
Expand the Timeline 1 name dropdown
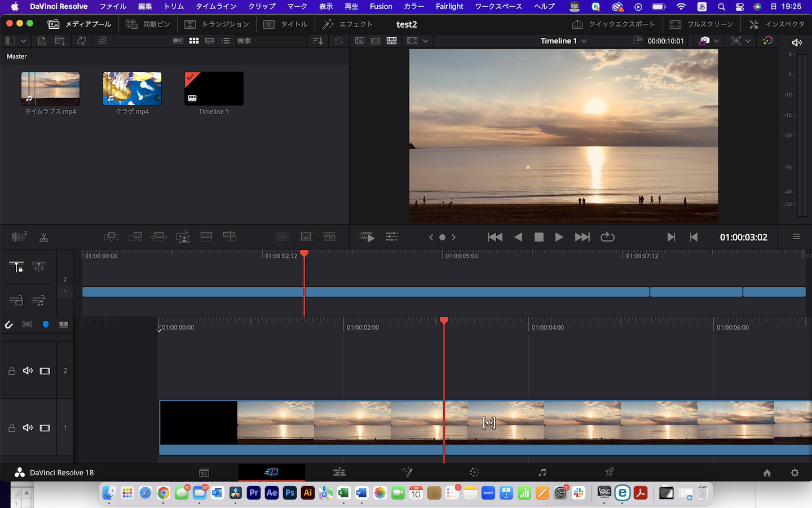click(x=584, y=41)
